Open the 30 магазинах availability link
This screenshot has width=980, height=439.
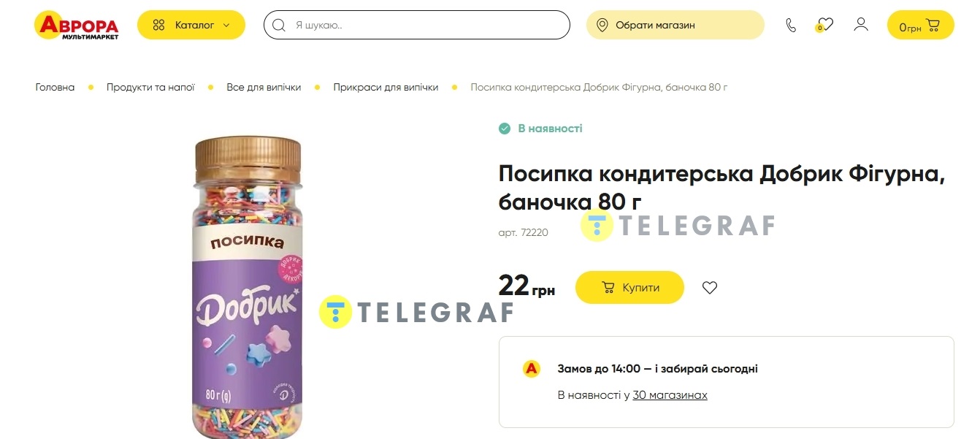coord(670,395)
